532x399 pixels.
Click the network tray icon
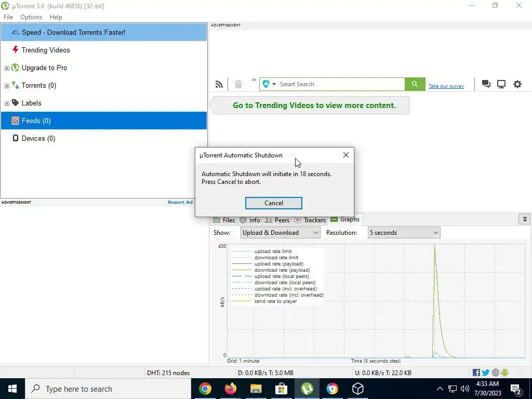[x=453, y=389]
